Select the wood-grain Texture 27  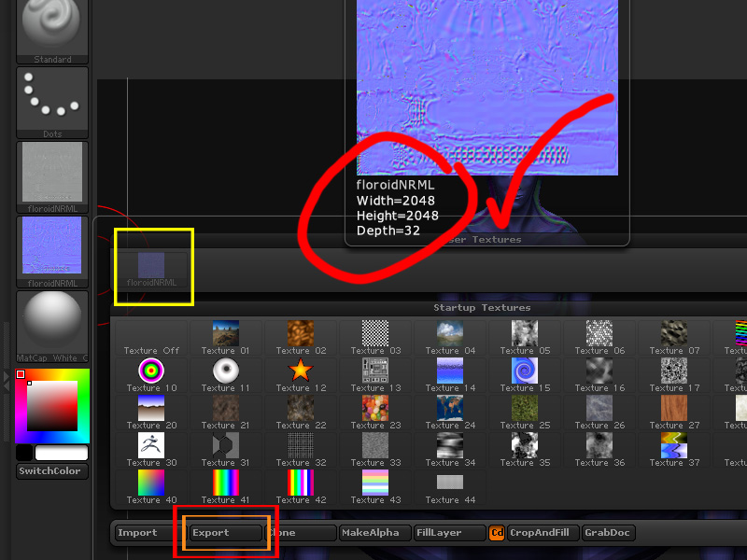pos(673,409)
